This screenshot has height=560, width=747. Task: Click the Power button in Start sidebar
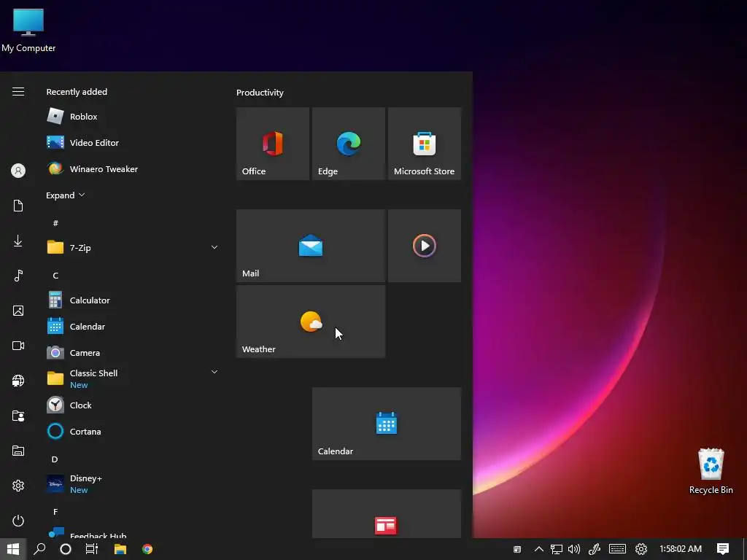(18, 521)
